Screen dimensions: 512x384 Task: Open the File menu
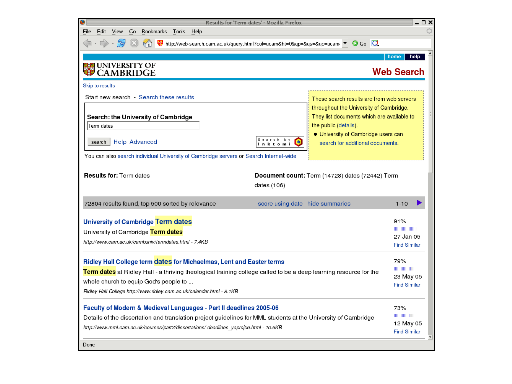(87, 31)
